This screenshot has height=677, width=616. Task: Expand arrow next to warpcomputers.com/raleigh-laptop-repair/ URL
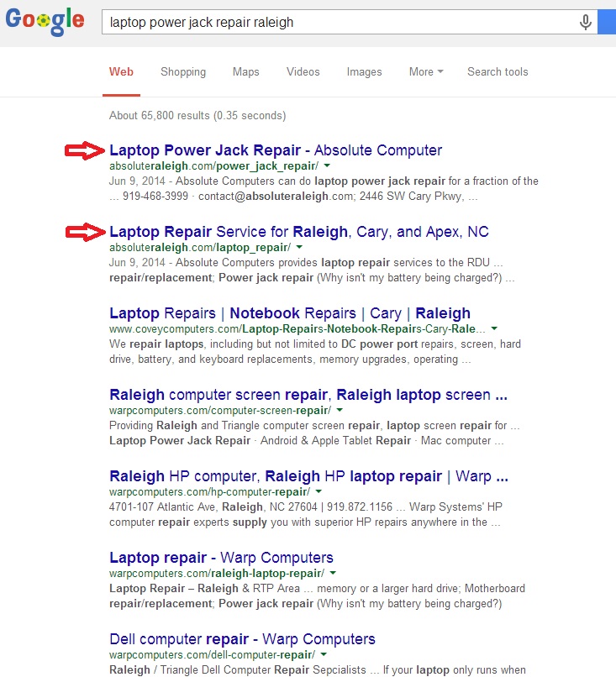pyautogui.click(x=333, y=573)
